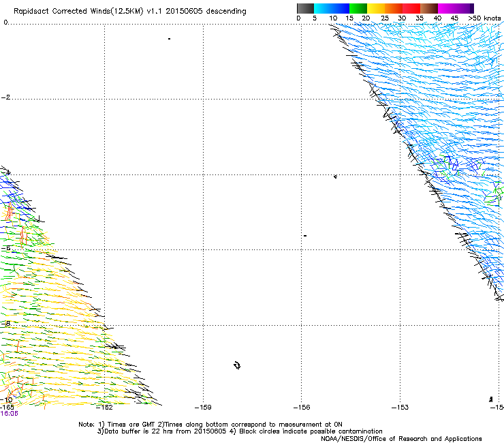Screen dimensions: 504x443
Task: Click the '-159' longitude axis label
Action: [x=203, y=408]
